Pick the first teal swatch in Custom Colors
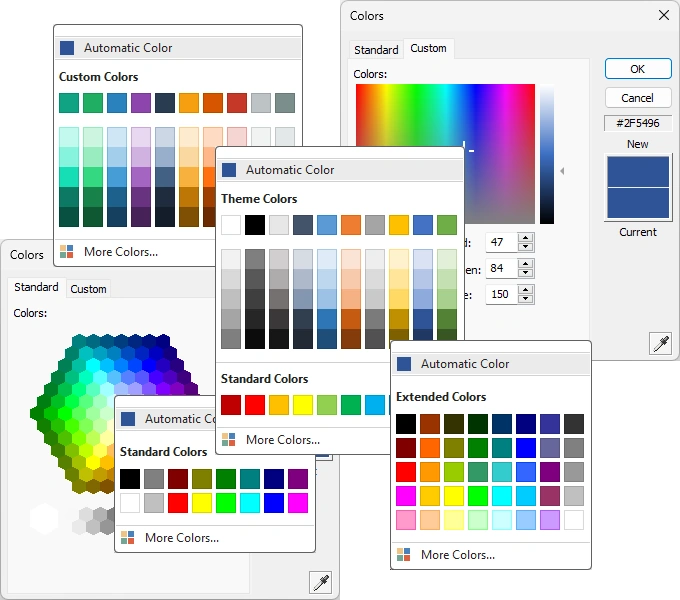Viewport: 680px width, 600px height. 69,103
